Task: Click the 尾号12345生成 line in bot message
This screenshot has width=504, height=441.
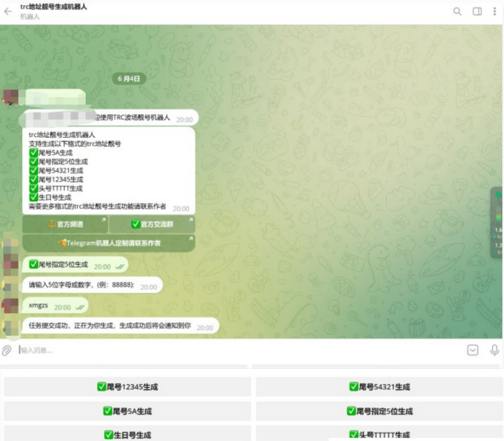Action: (56, 180)
